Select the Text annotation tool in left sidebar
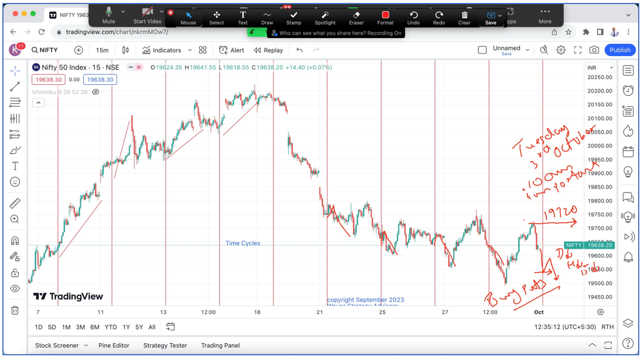Screen dimensions: 644x360 15,166
